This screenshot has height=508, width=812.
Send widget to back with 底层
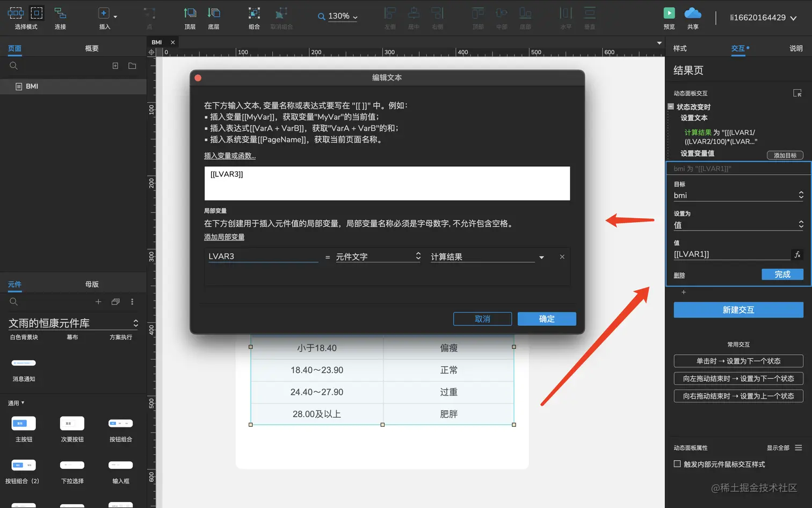214,13
